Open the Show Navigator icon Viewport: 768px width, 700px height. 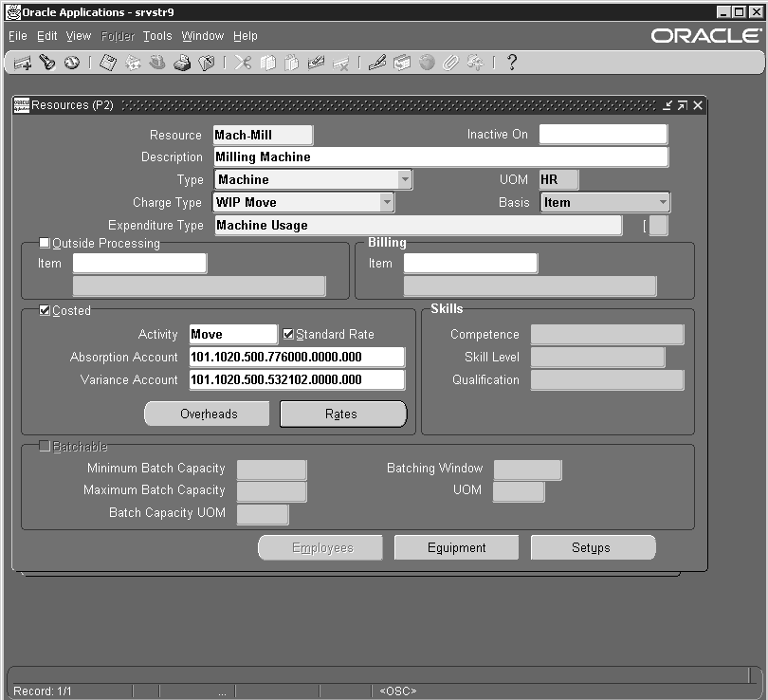click(72, 63)
